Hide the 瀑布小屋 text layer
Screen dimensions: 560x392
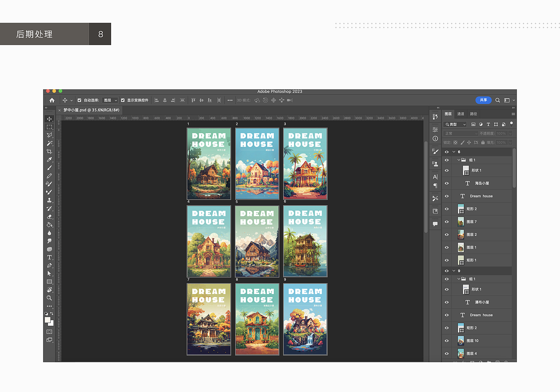[447, 302]
